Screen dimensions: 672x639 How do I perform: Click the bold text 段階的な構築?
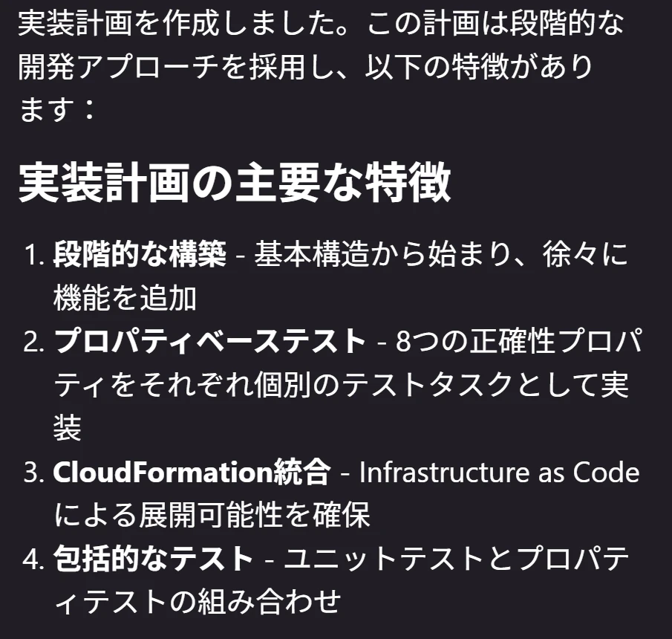[140, 254]
